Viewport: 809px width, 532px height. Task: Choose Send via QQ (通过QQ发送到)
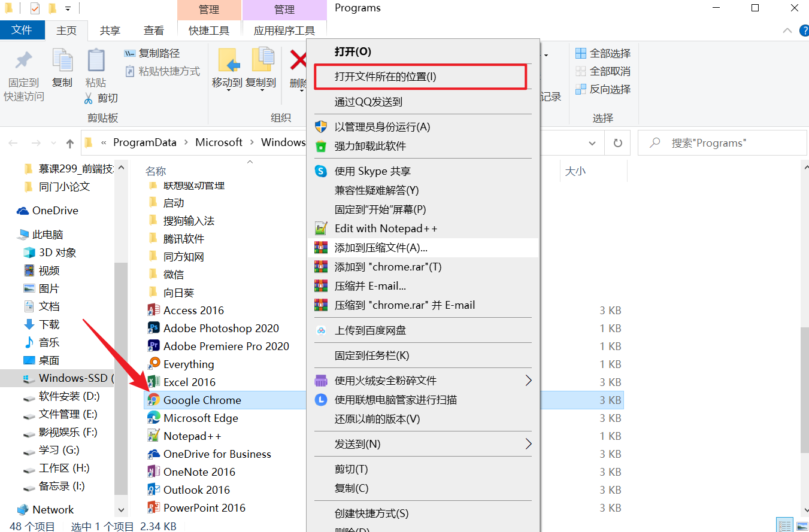tap(423, 102)
